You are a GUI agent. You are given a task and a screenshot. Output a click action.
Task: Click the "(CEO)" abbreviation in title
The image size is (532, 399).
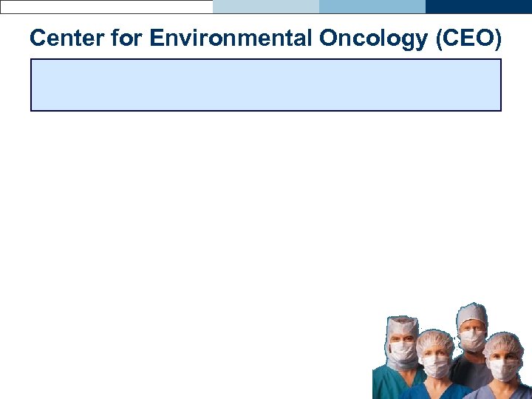click(467, 38)
